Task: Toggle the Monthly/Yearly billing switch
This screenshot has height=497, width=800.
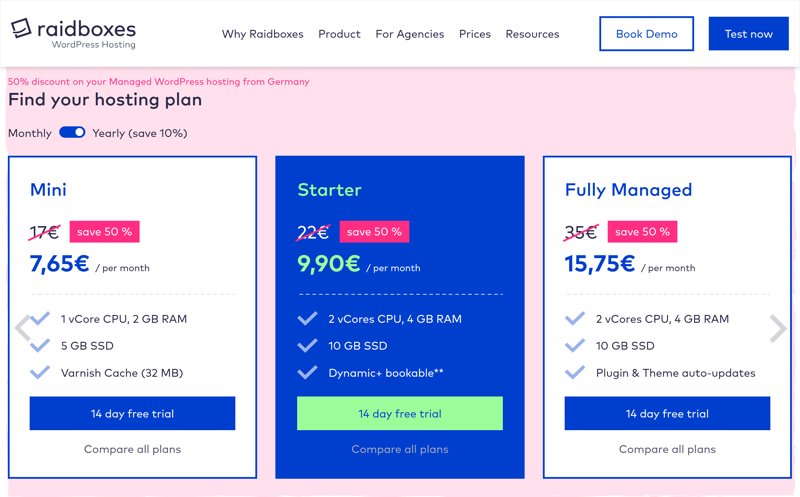Action: coord(72,133)
